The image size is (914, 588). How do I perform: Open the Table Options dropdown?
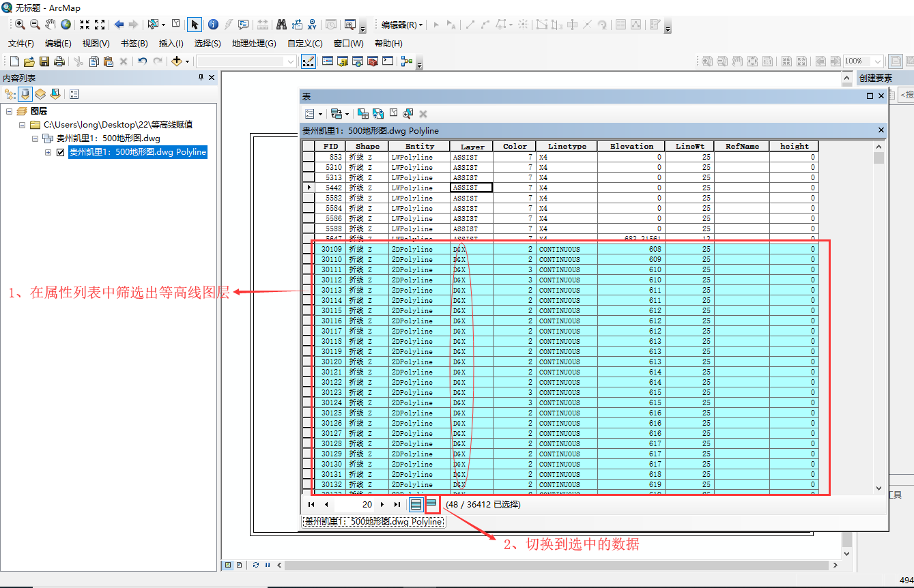pos(314,113)
